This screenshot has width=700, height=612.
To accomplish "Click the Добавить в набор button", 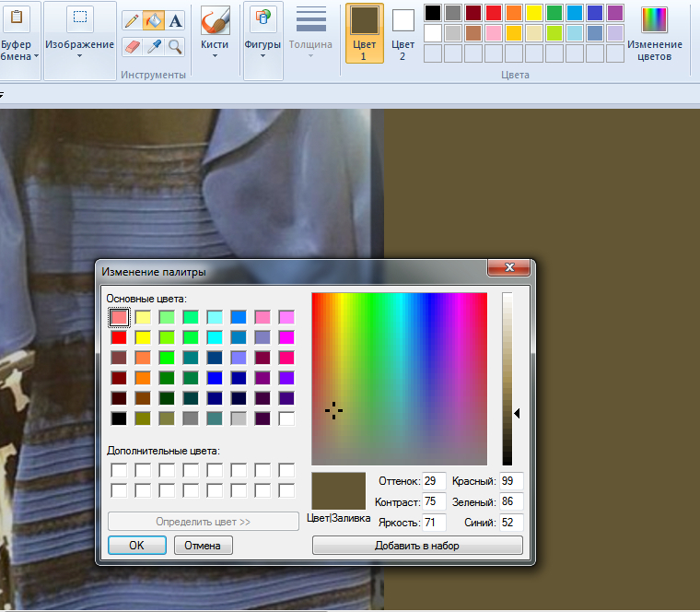I will [x=417, y=545].
